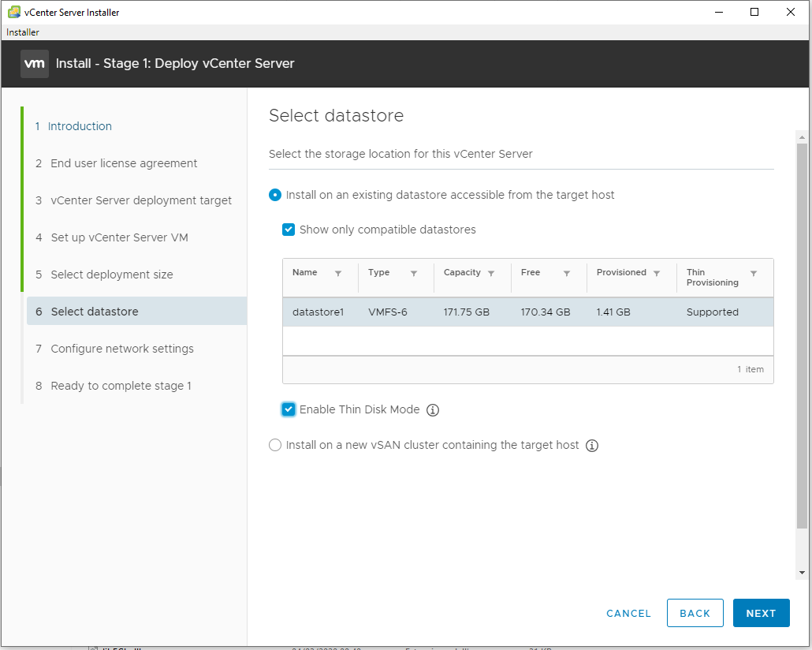Click the CANCEL button

click(628, 613)
